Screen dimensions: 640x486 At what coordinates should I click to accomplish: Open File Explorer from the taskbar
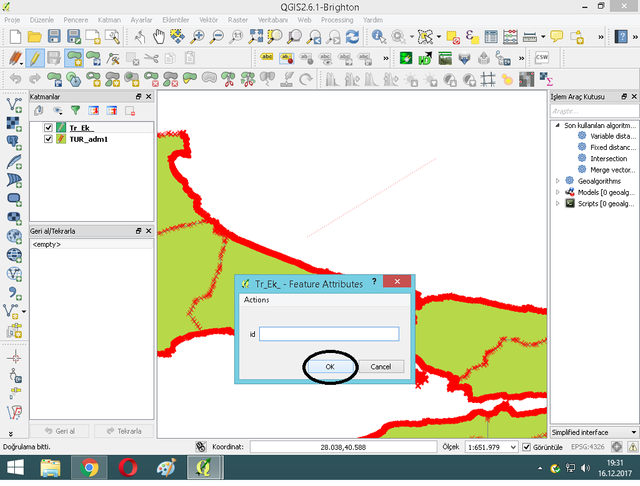[51, 467]
